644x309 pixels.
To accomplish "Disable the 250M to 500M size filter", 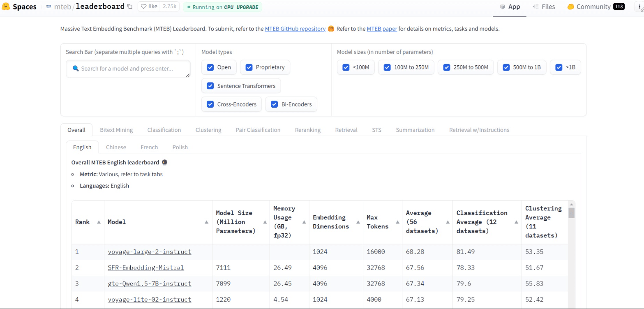I will [446, 67].
